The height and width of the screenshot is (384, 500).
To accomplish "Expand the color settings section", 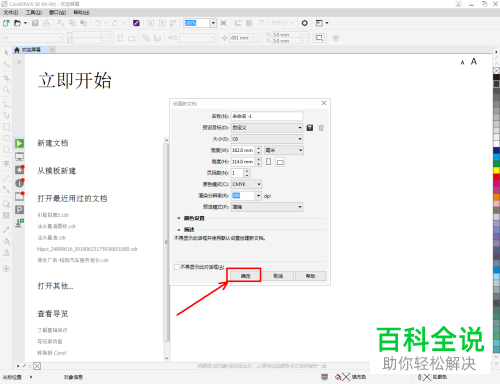I will coord(179,218).
